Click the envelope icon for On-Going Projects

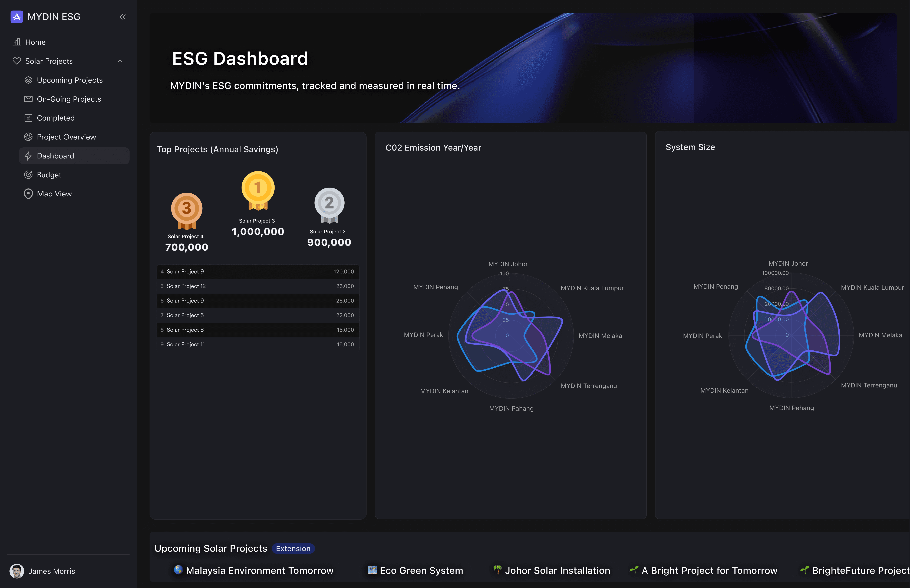coord(28,99)
